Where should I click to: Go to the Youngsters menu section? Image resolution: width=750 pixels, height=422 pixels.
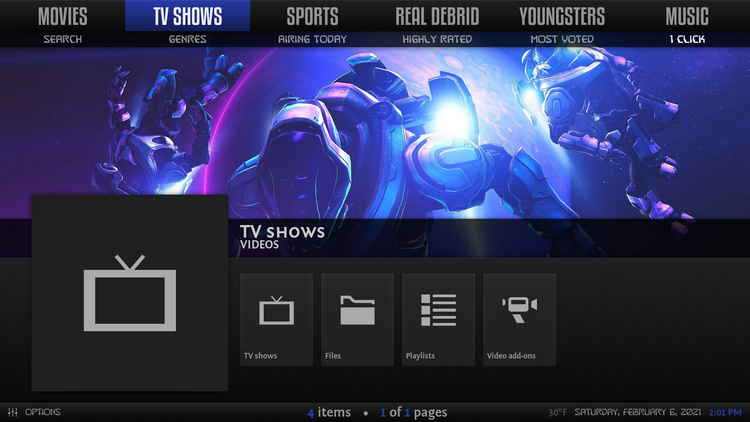(x=562, y=16)
